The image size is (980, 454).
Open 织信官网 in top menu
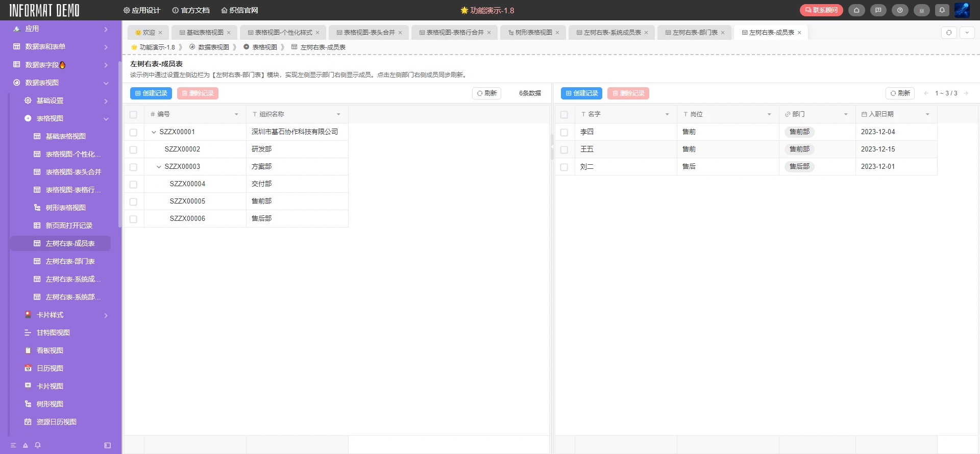(239, 10)
